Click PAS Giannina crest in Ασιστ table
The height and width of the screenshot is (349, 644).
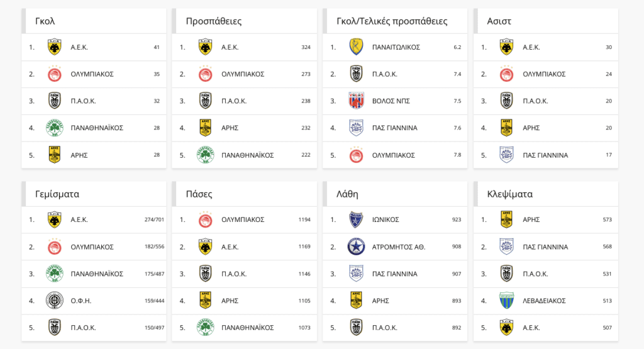click(x=506, y=155)
